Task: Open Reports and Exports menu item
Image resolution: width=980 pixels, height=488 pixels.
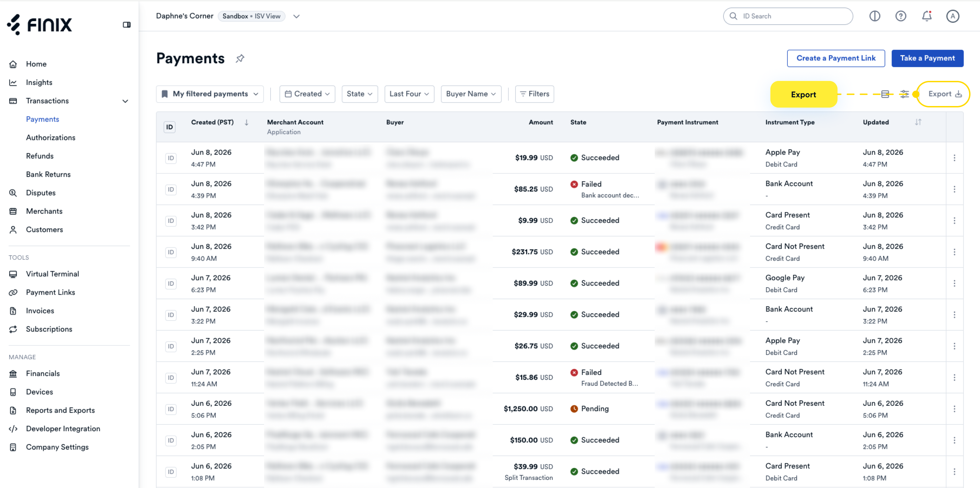Action: click(x=61, y=410)
